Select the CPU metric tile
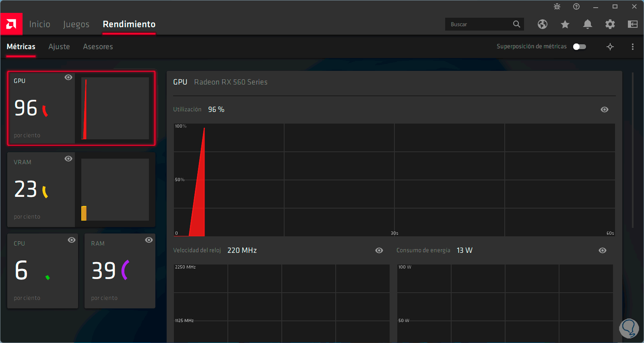The image size is (644, 343). [x=43, y=271]
